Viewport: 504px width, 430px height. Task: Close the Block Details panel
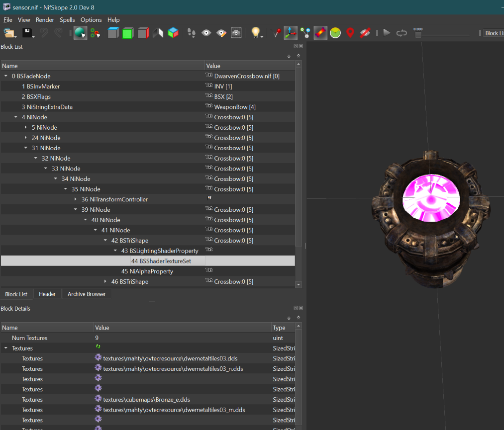301,308
